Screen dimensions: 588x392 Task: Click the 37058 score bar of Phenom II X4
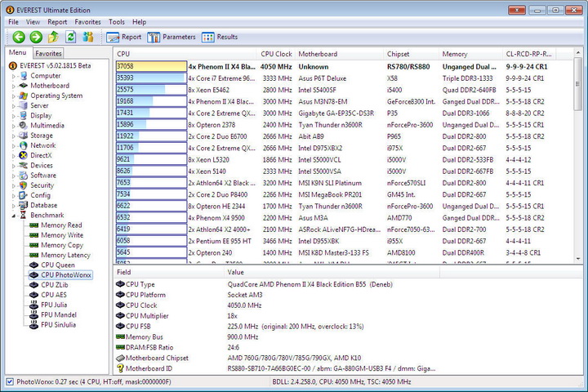click(x=151, y=66)
